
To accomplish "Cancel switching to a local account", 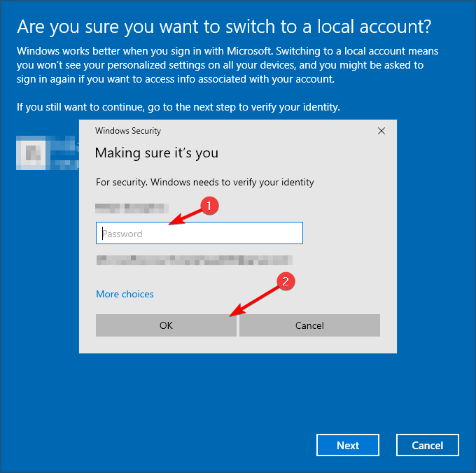I will [x=428, y=445].
